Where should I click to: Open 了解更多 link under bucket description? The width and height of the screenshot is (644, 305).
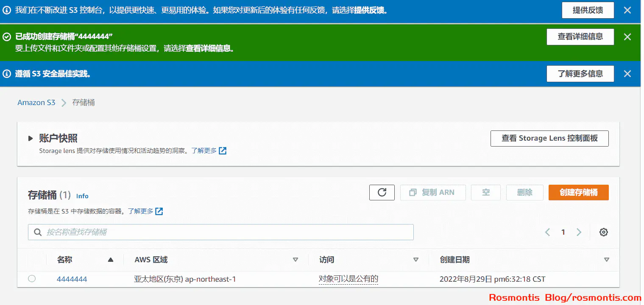[x=145, y=211]
